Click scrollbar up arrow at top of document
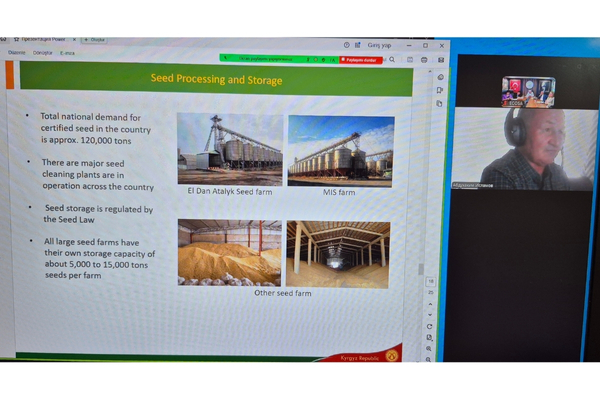600x400 pixels. coord(430,72)
